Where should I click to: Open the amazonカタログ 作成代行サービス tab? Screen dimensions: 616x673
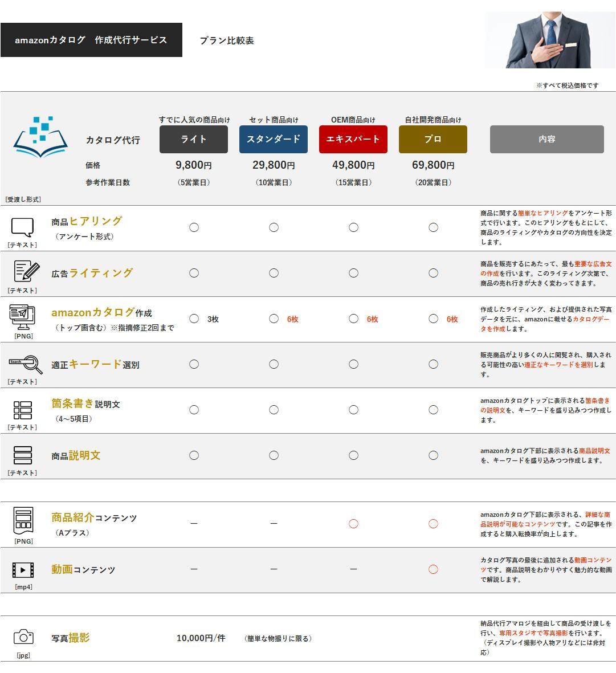[x=91, y=40]
